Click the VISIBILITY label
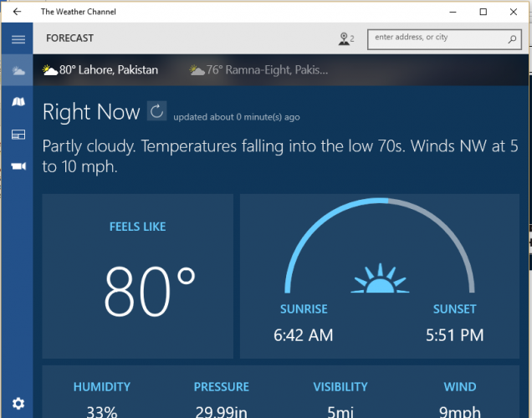This screenshot has height=418, width=532. tap(340, 387)
